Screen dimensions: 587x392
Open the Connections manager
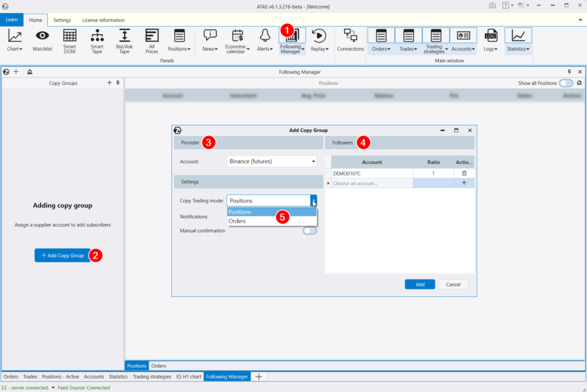pos(350,39)
